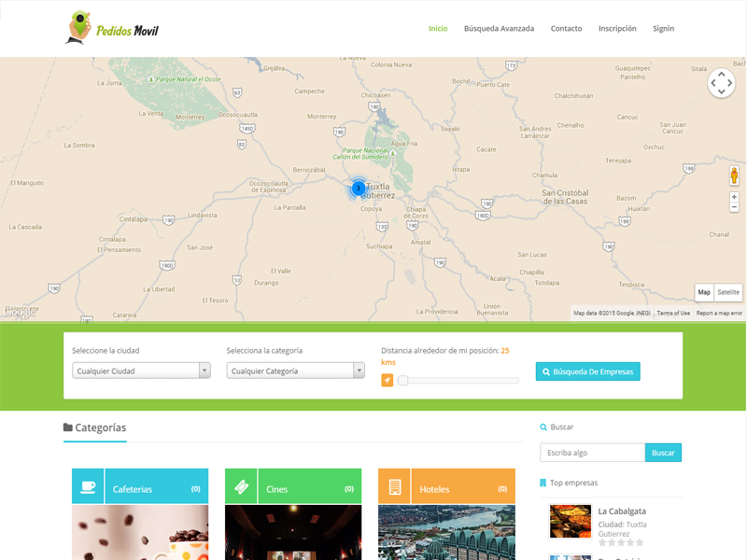Select the Street View pegman icon
This screenshot has height=560, width=747.
734,175
